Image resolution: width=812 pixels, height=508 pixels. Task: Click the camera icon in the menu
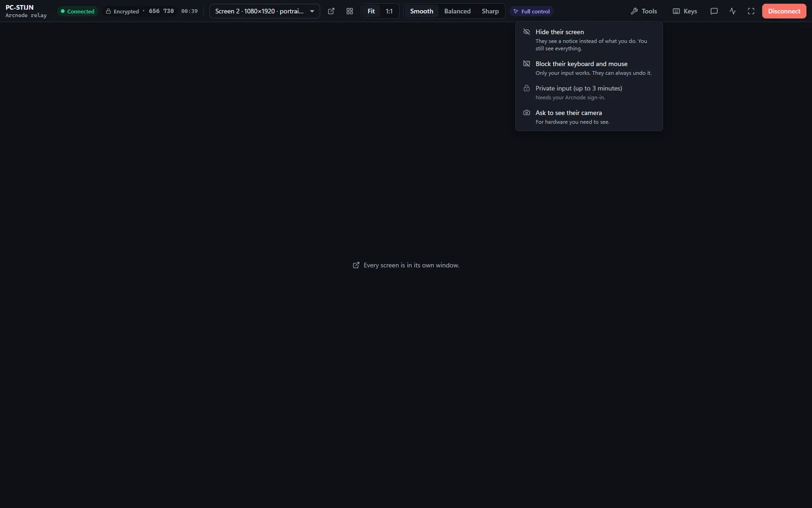click(x=527, y=113)
